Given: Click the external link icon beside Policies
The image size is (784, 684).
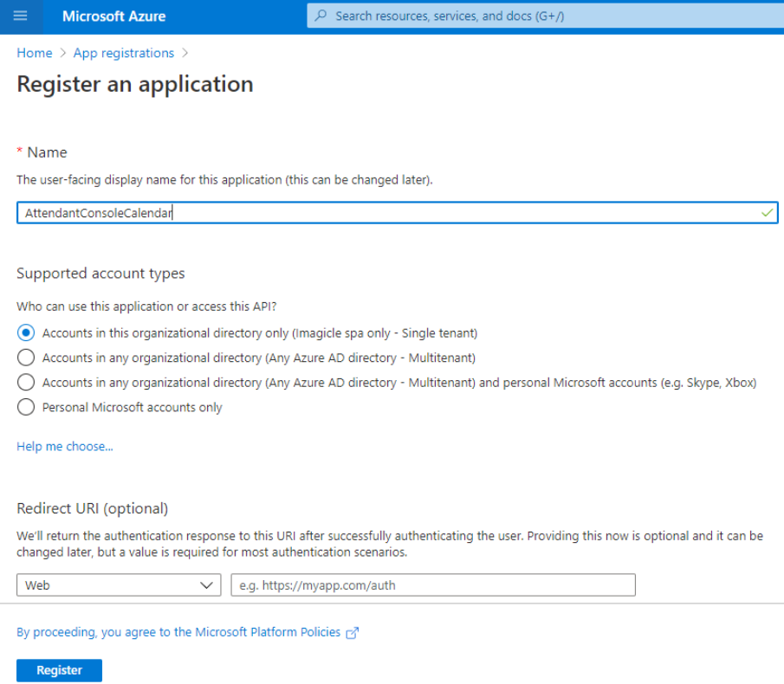Looking at the screenshot, I should (352, 633).
